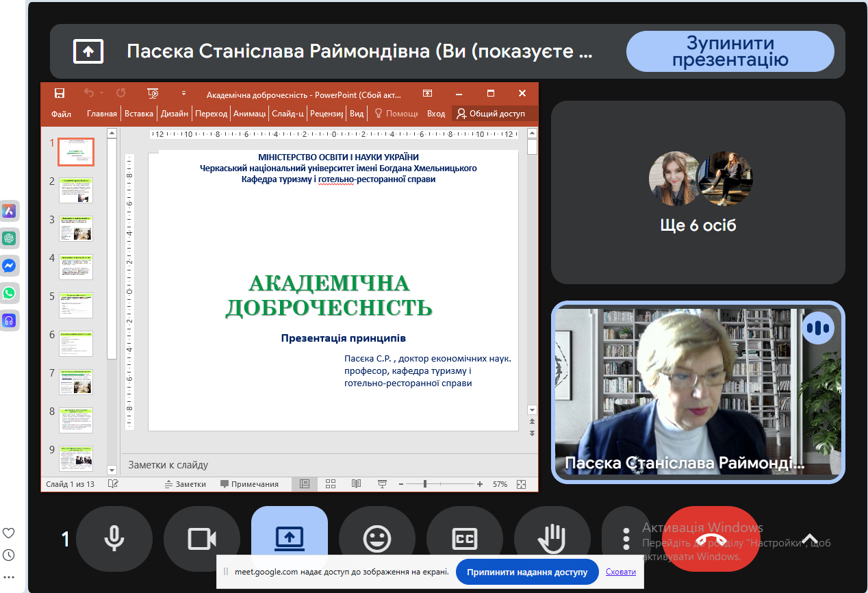This screenshot has height=593, width=868.
Task: Mute the microphone in Meet
Action: click(114, 540)
